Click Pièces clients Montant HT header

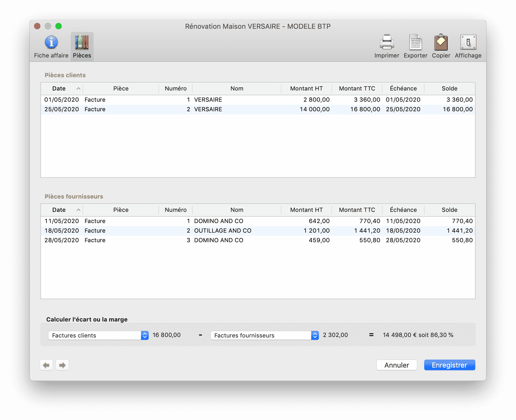(306, 88)
